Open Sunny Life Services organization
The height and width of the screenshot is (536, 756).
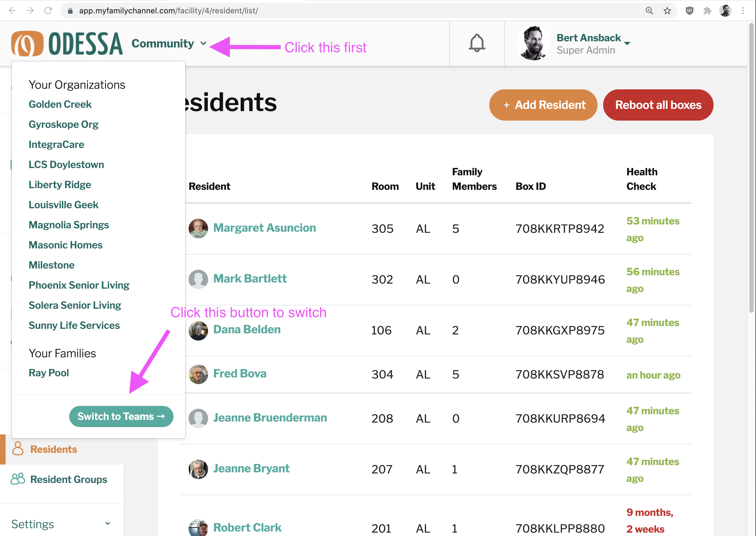(74, 326)
